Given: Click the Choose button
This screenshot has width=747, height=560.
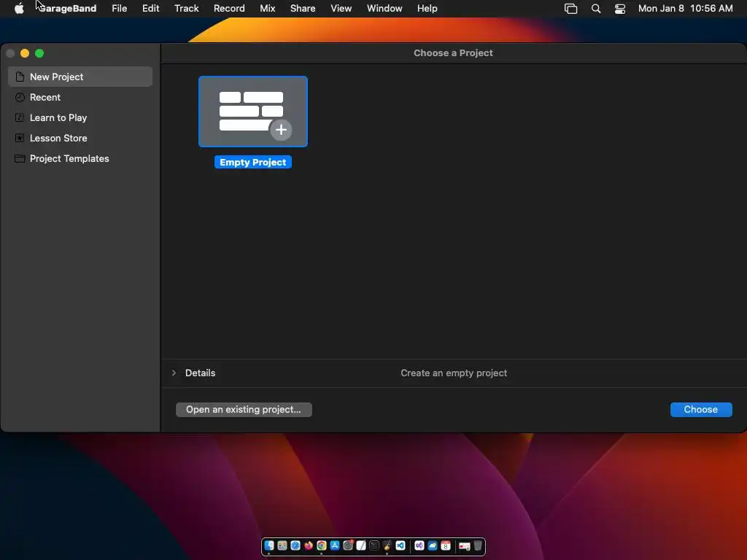Looking at the screenshot, I should pos(701,410).
